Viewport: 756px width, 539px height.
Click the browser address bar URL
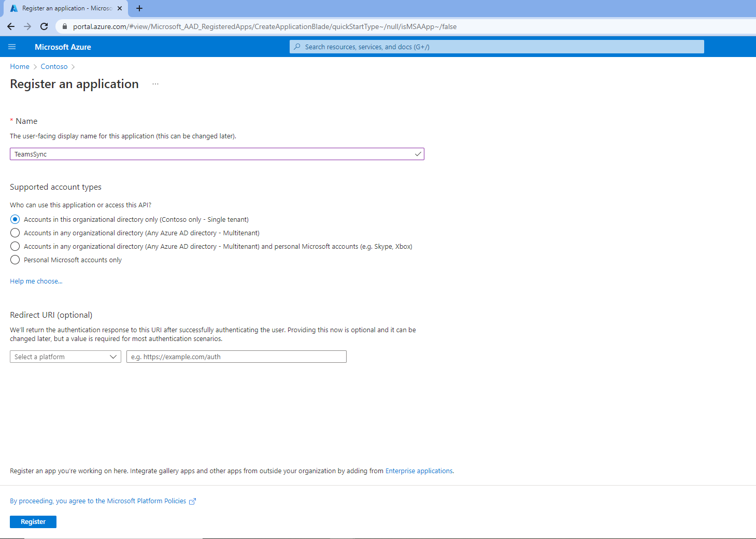(x=265, y=26)
